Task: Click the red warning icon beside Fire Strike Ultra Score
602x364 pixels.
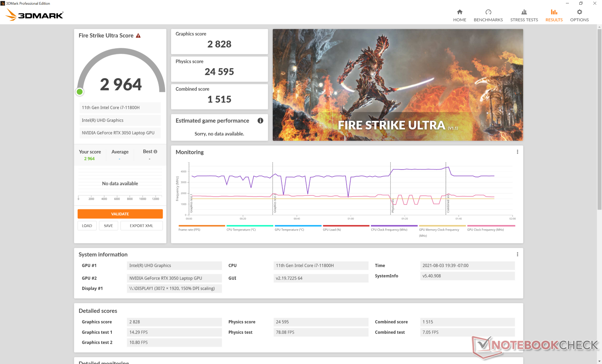Action: click(138, 36)
